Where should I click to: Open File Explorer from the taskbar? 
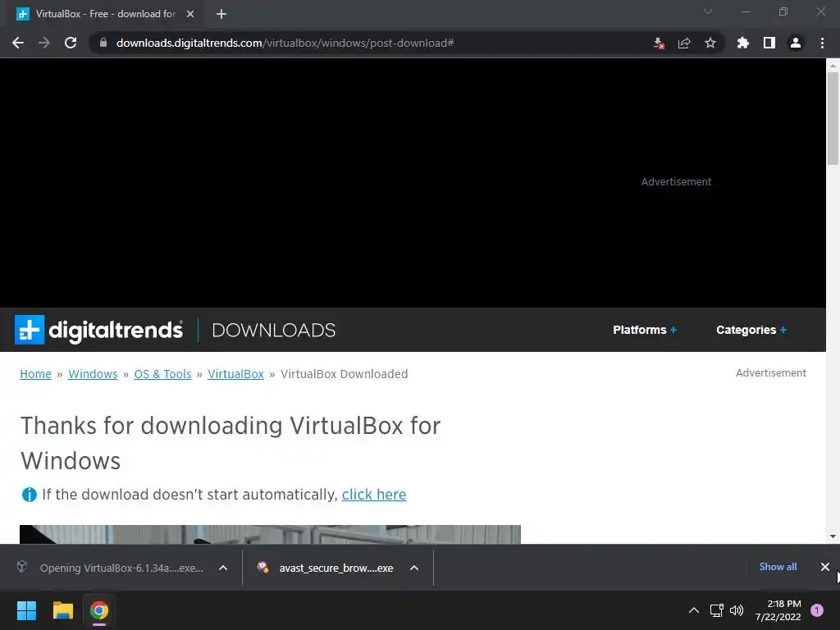click(x=62, y=610)
